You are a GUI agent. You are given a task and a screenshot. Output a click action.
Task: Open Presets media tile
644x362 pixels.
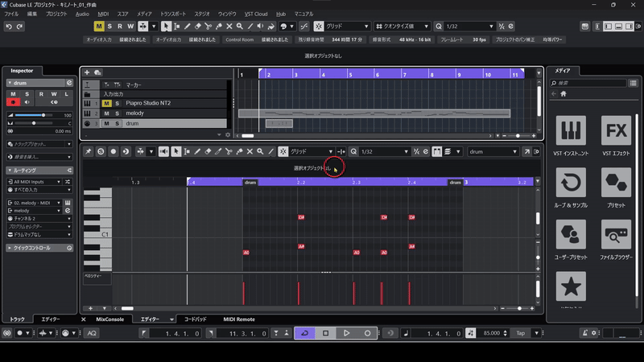[616, 187]
